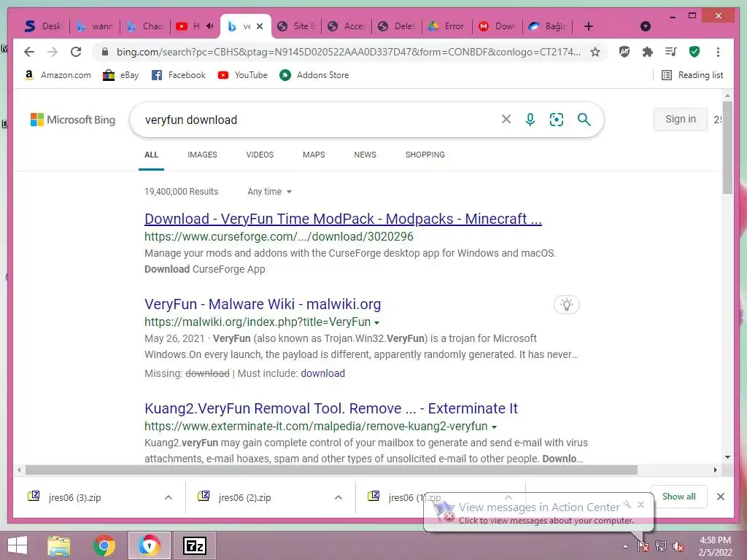Screen dimensions: 747x560
Task: Open Amazon.com bookmark
Action: [x=58, y=75]
